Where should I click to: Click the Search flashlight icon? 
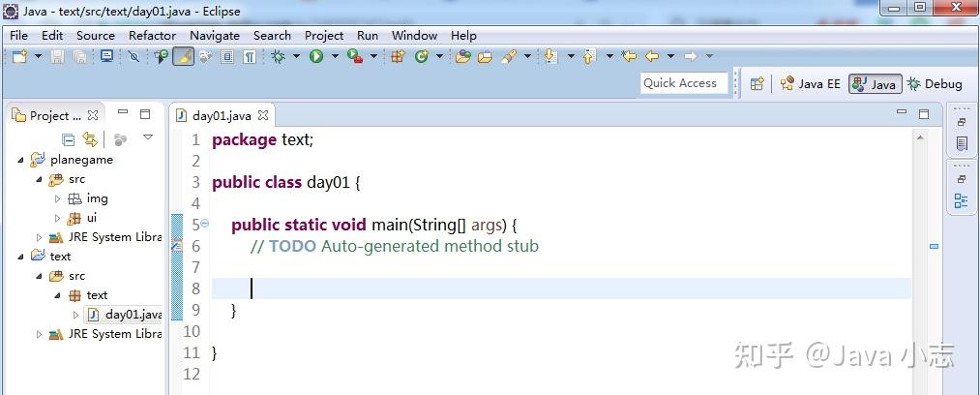[x=509, y=57]
